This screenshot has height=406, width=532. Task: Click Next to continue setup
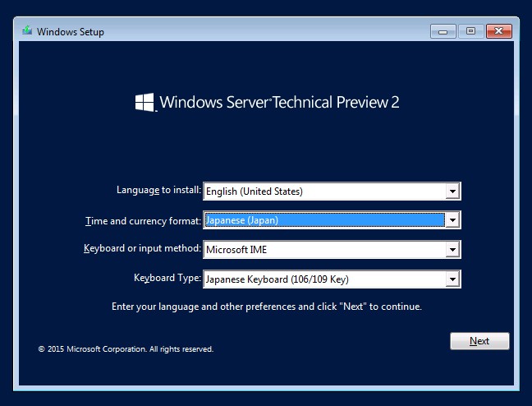[x=479, y=341]
